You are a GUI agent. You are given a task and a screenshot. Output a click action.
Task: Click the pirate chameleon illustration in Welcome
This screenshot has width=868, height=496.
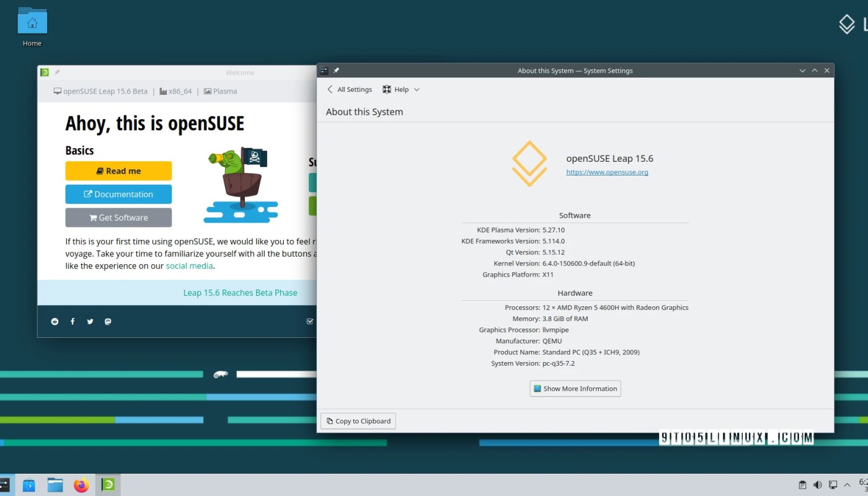(241, 185)
